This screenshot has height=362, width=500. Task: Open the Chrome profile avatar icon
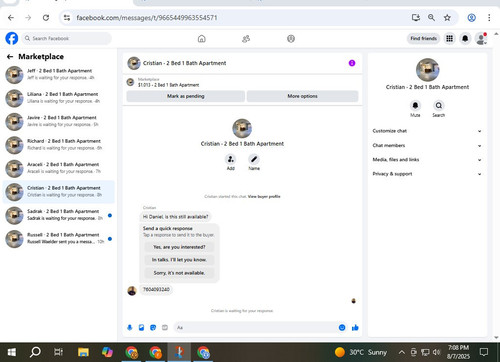pos(471,18)
